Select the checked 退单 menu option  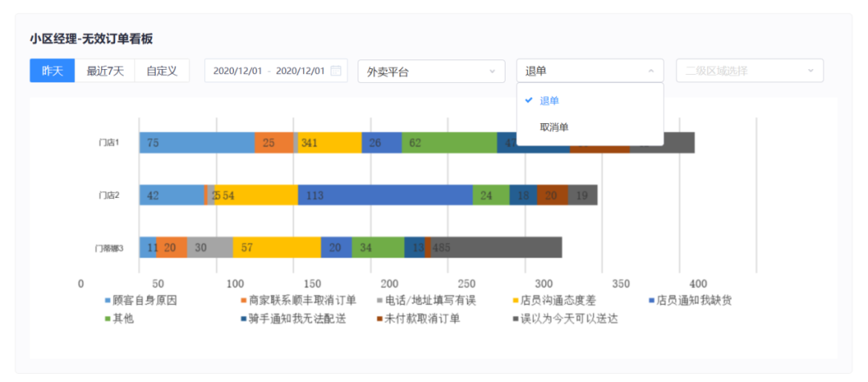pos(550,101)
